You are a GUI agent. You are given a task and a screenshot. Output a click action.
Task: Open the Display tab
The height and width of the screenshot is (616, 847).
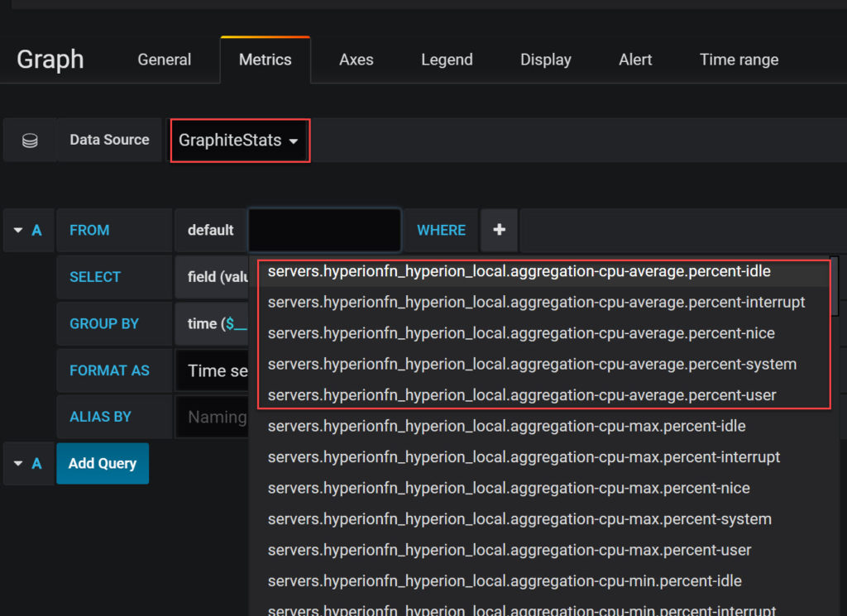coord(546,60)
